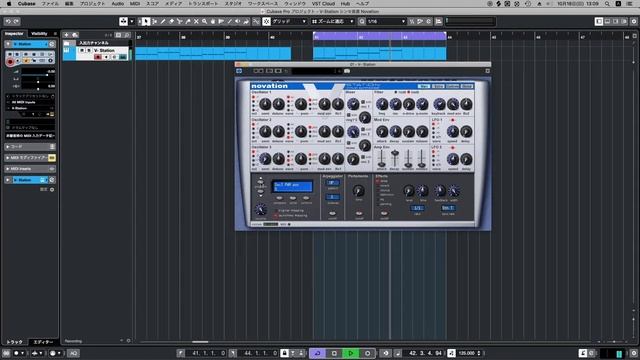The image size is (640, 360).
Task: Stop playback in transport bar
Action: click(x=334, y=353)
